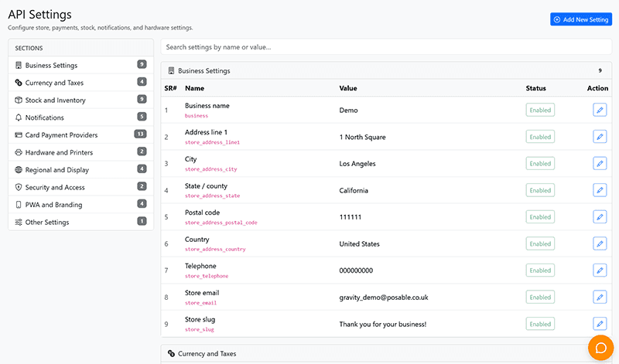Image resolution: width=619 pixels, height=364 pixels.
Task: Click the value 'Los Angeles'
Action: (x=357, y=164)
